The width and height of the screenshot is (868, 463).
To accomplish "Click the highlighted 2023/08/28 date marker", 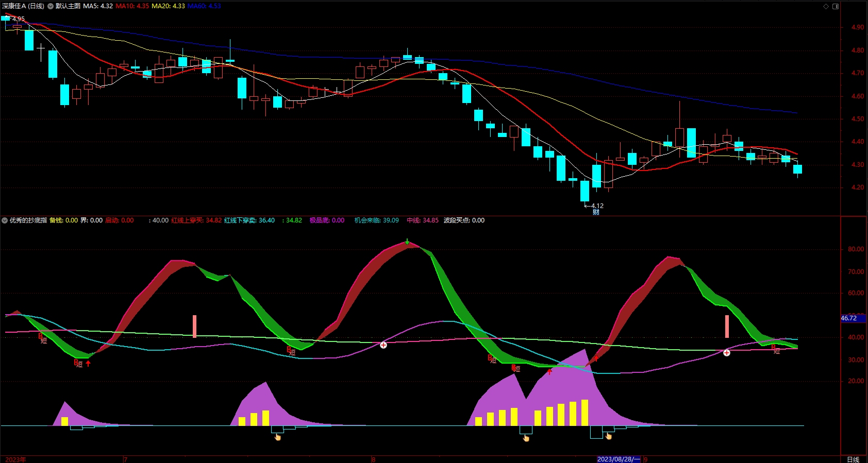I will coord(619,459).
